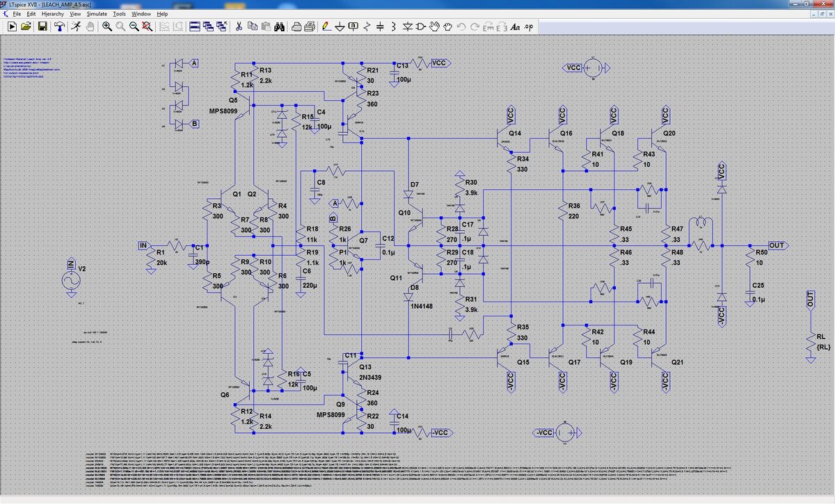Select the 'P1' potentiometer label

pos(342,252)
